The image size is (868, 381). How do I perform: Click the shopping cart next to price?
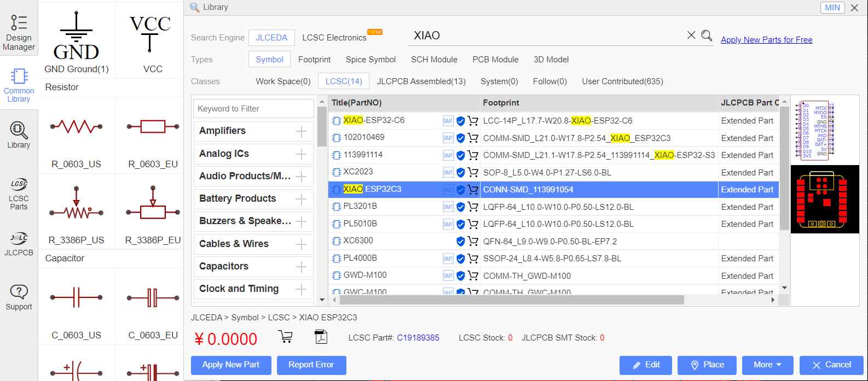(x=285, y=337)
